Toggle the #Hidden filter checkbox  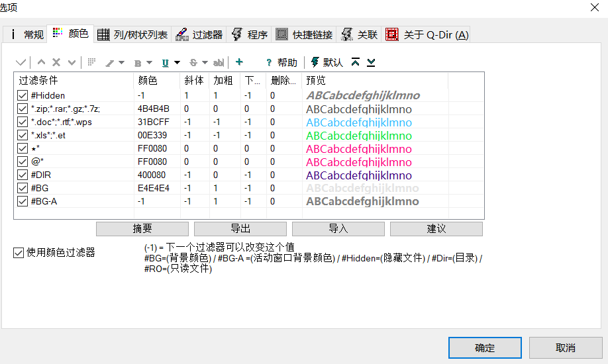coord(23,95)
